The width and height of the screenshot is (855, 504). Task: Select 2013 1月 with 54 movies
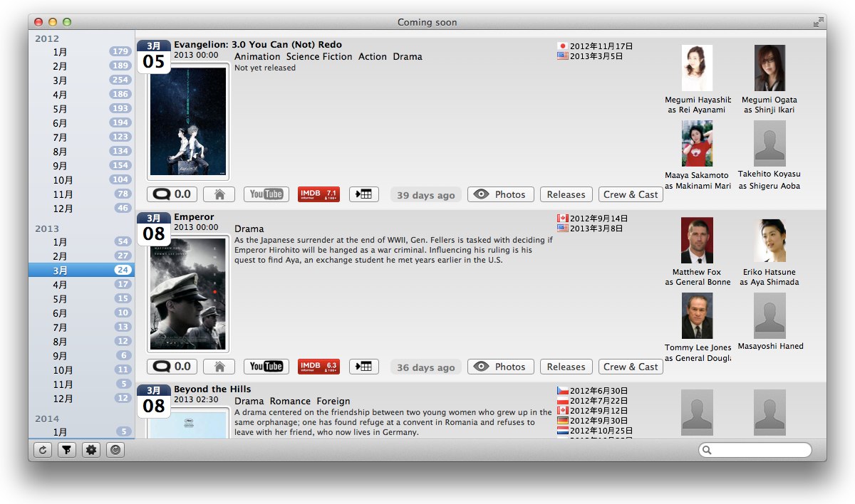(81, 242)
